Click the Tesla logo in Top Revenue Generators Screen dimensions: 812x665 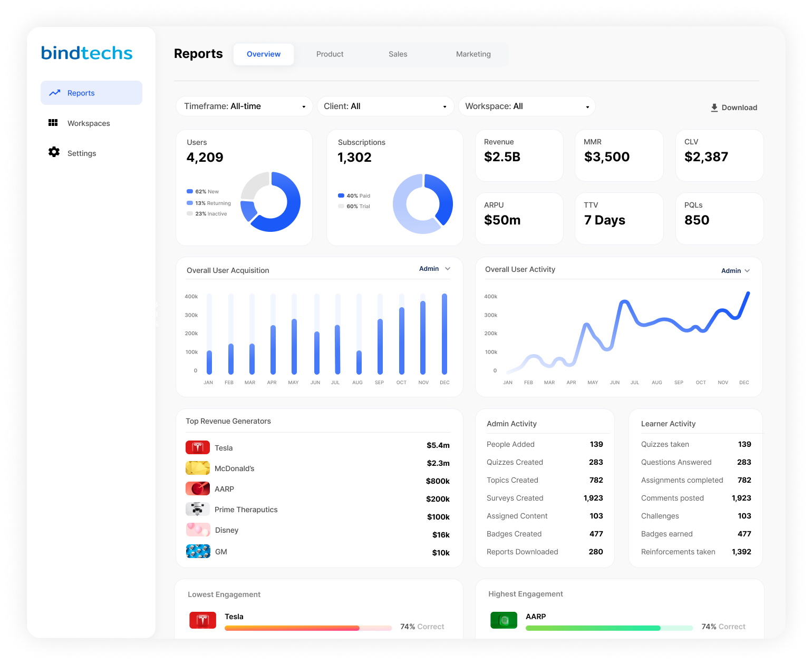(197, 447)
